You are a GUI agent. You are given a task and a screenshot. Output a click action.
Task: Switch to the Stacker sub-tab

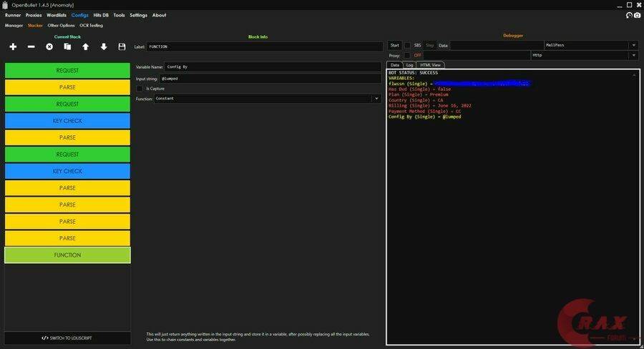(35, 26)
